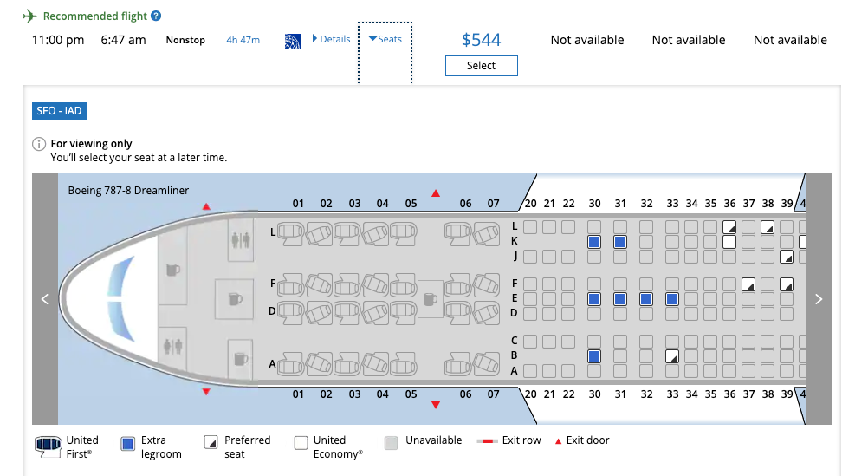Image resolution: width=868 pixels, height=476 pixels.
Task: Click the mid-cabin galley cup icon between rows 05 and 06
Action: pos(431,299)
